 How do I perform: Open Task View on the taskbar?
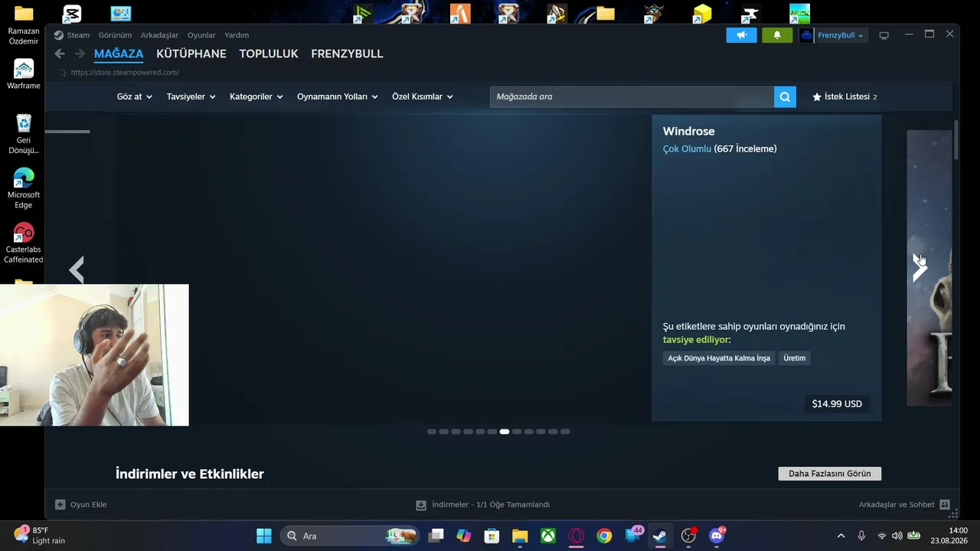click(x=436, y=536)
